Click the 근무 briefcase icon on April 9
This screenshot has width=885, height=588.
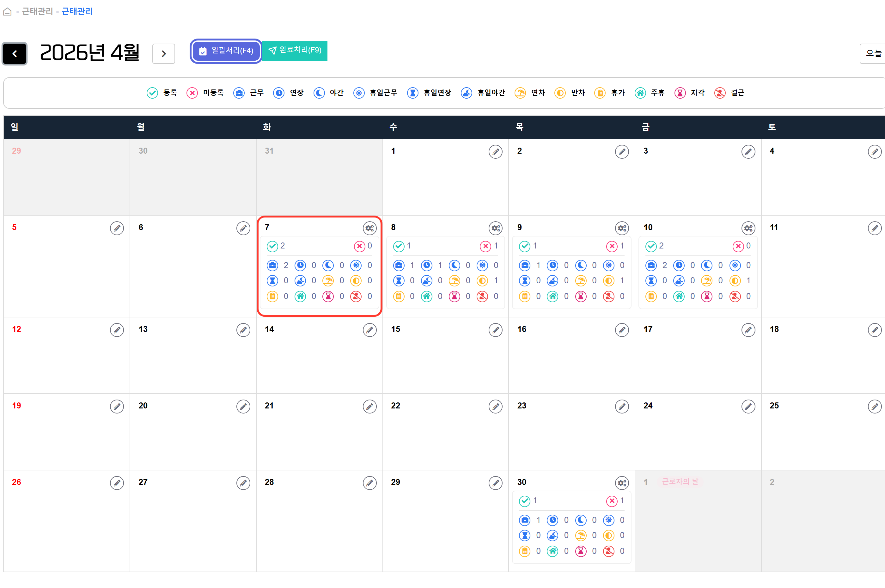(x=525, y=266)
